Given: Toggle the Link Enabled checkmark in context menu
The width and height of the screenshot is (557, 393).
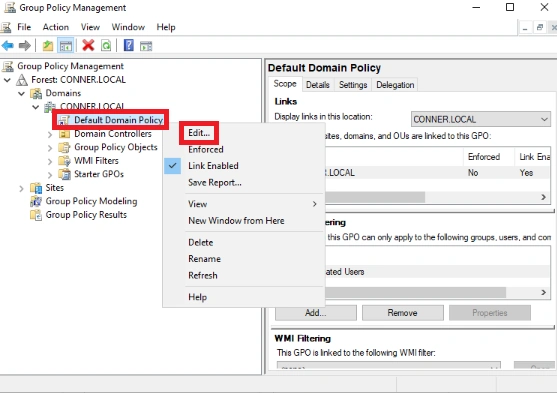Looking at the screenshot, I should click(x=172, y=166).
